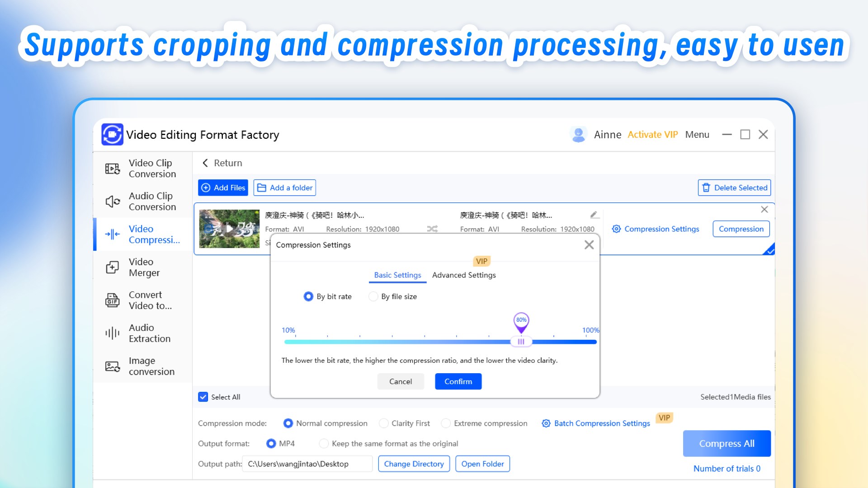Viewport: 868px width, 488px height.
Task: Click pencil edit icon for output filename
Action: (x=594, y=215)
